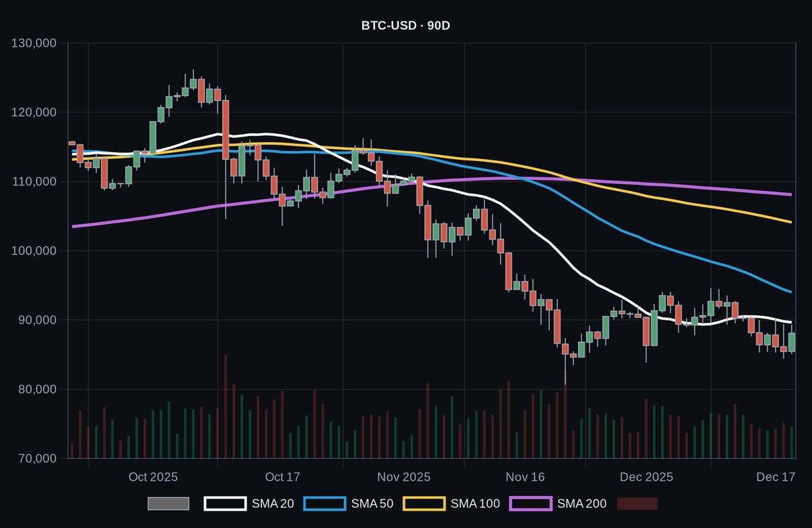Hide the SMA 200 line via legend text
The height and width of the screenshot is (528, 812).
582,504
